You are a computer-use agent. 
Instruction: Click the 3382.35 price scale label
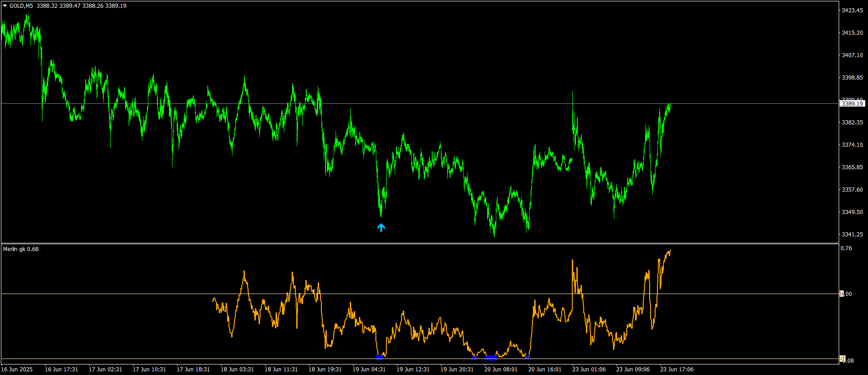click(x=852, y=123)
